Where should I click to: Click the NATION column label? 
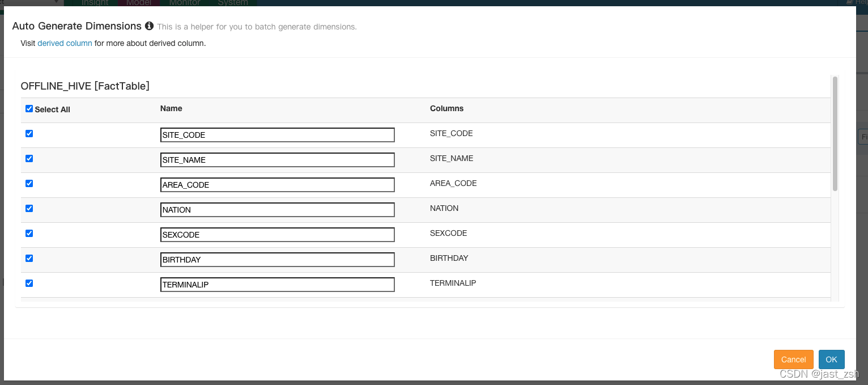point(444,208)
